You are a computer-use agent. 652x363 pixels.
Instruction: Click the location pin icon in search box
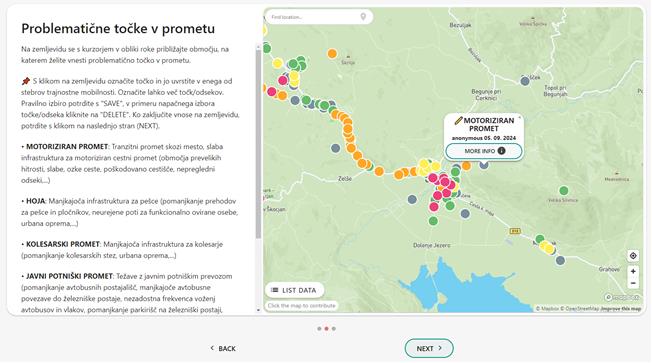coord(363,17)
